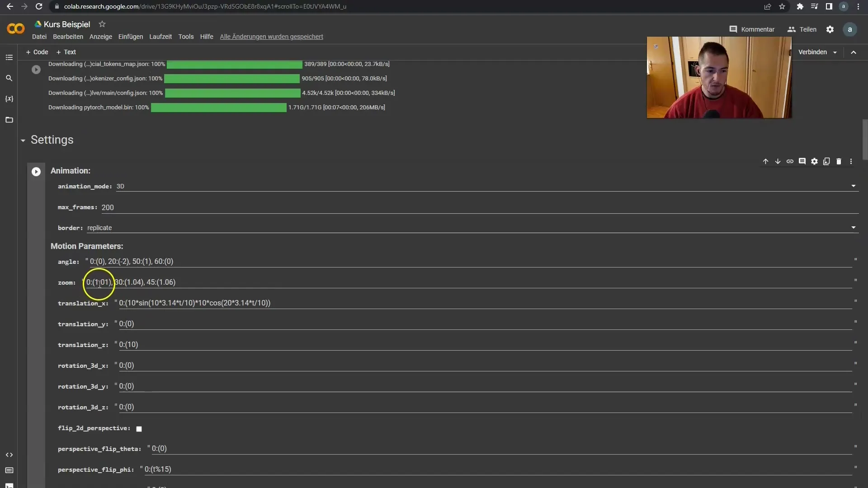Click the Kurs Beispiel notebook title
Image resolution: width=868 pixels, height=488 pixels.
point(67,24)
